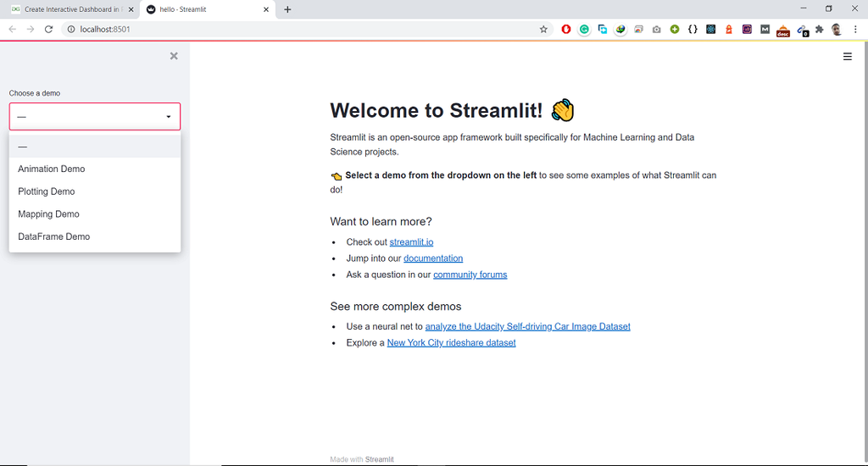Click the Streamlit link in the footer
The width and height of the screenshot is (868, 466).
379,459
